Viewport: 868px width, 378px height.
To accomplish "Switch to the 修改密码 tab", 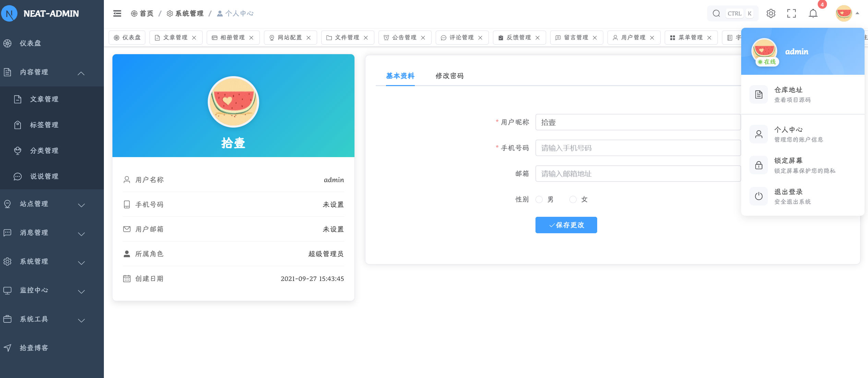I will pyautogui.click(x=449, y=76).
